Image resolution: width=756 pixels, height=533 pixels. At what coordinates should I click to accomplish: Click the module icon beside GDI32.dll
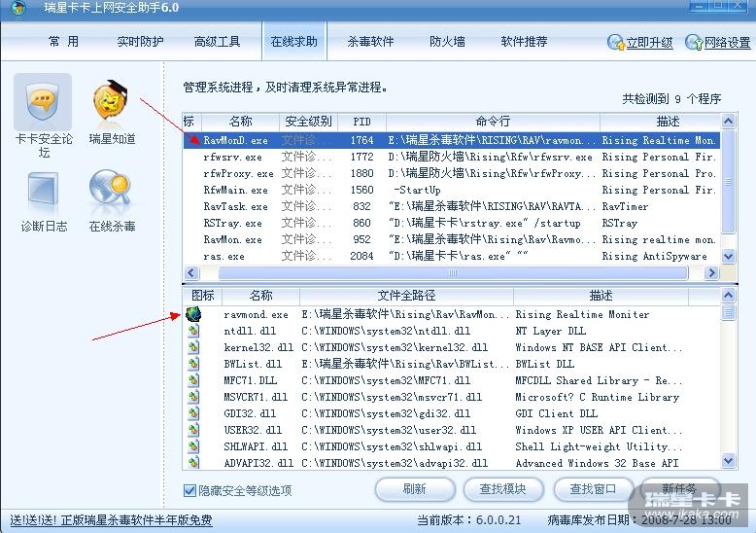[x=193, y=413]
